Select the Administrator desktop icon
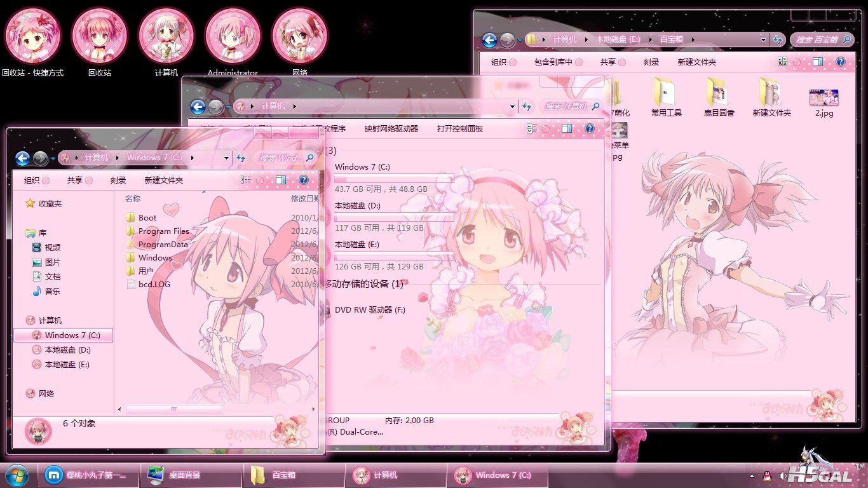Viewport: 868px width, 488px height. click(233, 42)
